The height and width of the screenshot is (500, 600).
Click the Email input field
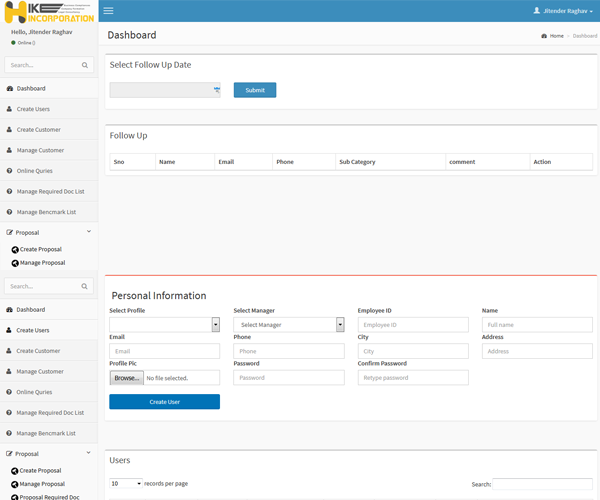click(x=165, y=351)
